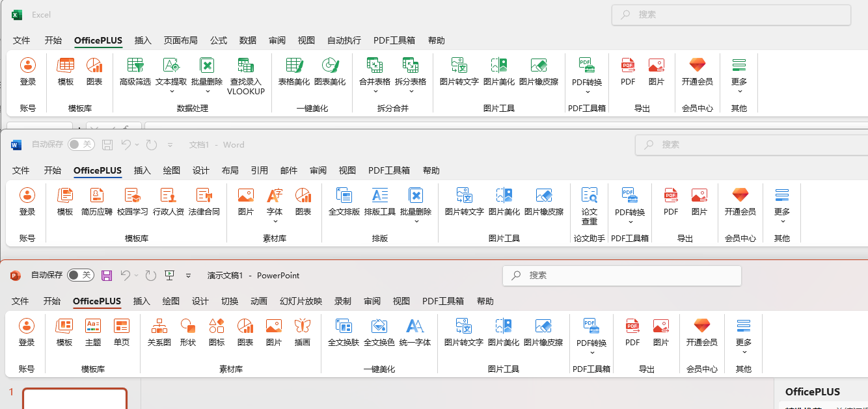Open 行政人资 templates in Word
868x409 pixels.
[169, 202]
